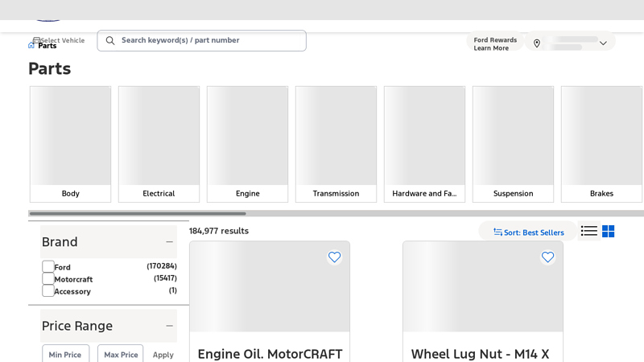Screen dimensions: 644x362
Task: Open Engine Oil MotorCRAFT product title
Action: 270,354
